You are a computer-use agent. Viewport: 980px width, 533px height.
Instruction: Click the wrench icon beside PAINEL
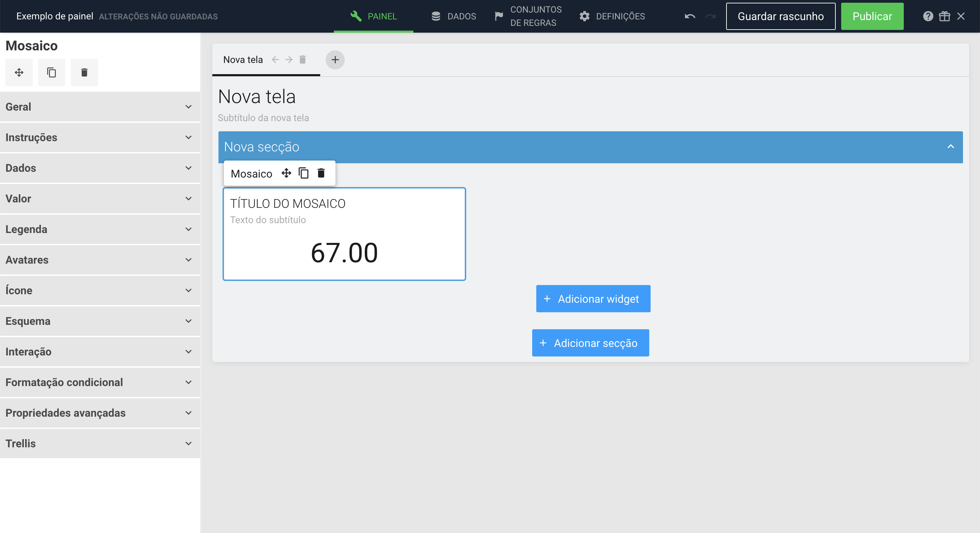(356, 16)
